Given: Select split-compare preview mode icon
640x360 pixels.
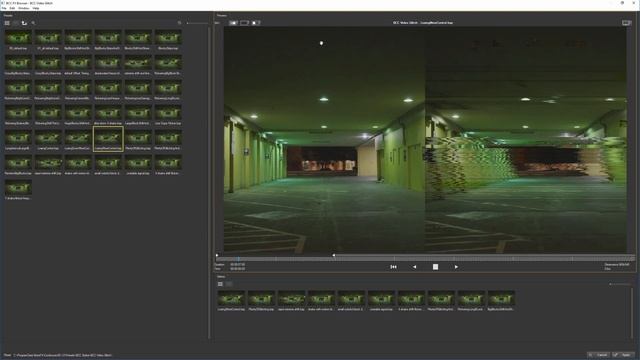Looking at the screenshot, I should click(x=256, y=23).
